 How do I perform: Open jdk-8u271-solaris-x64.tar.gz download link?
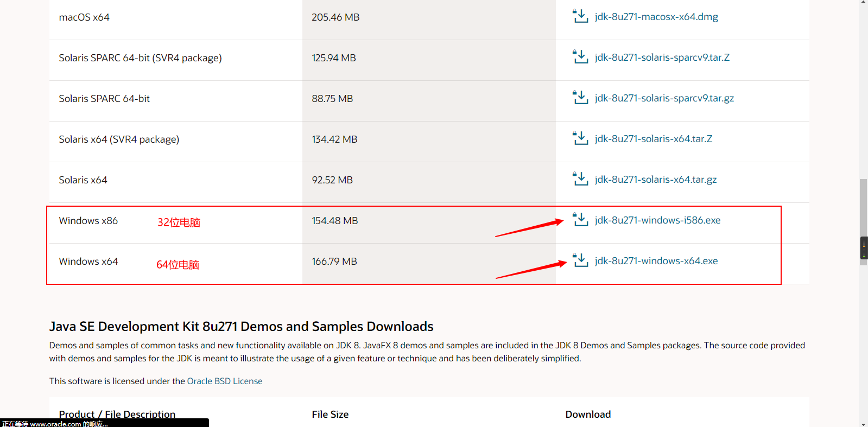click(x=655, y=180)
